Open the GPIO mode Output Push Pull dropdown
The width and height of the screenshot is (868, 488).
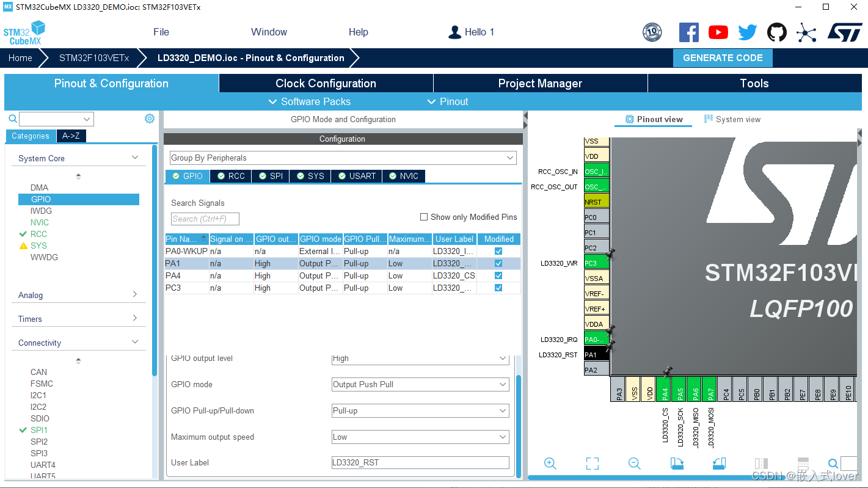(420, 384)
